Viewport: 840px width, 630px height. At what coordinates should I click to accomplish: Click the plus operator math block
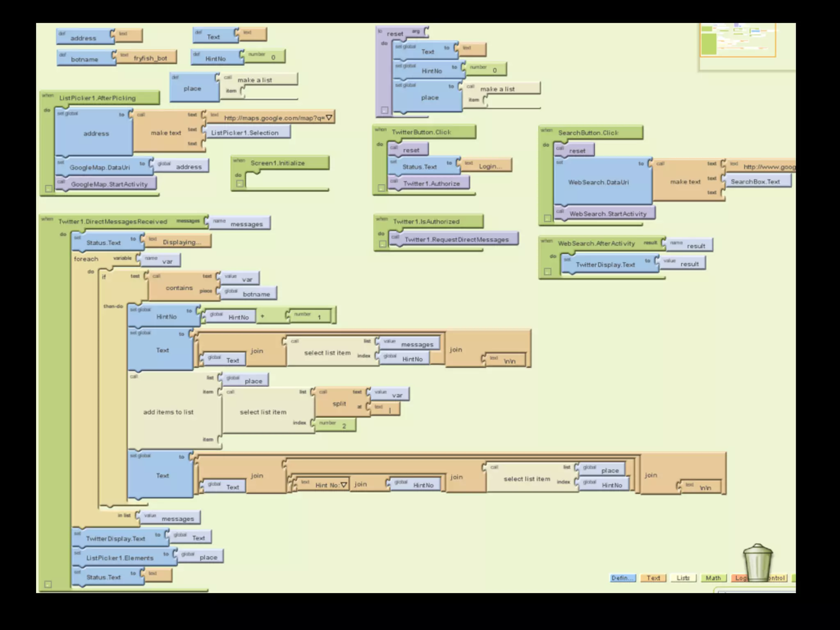262,316
